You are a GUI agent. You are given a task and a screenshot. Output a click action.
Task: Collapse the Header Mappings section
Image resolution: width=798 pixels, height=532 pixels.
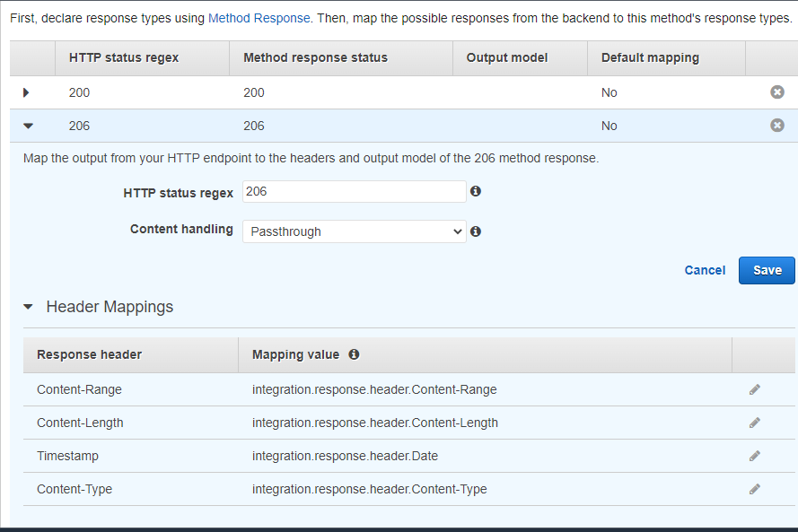coord(28,307)
